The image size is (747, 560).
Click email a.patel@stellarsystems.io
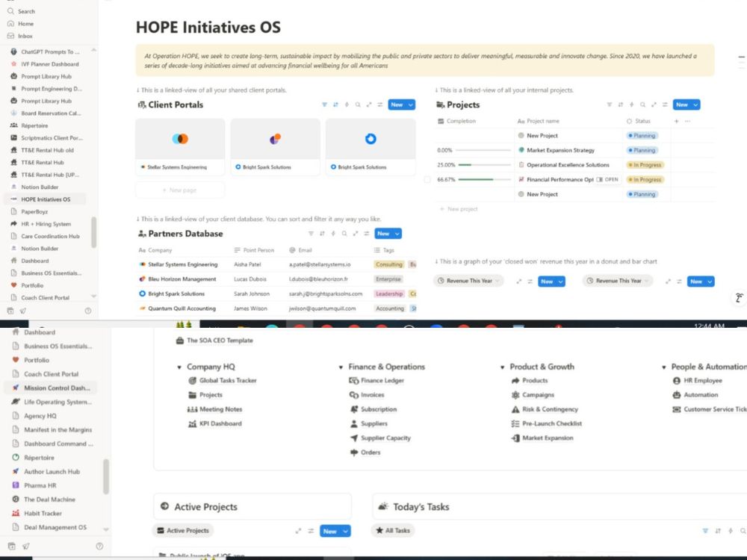click(320, 264)
